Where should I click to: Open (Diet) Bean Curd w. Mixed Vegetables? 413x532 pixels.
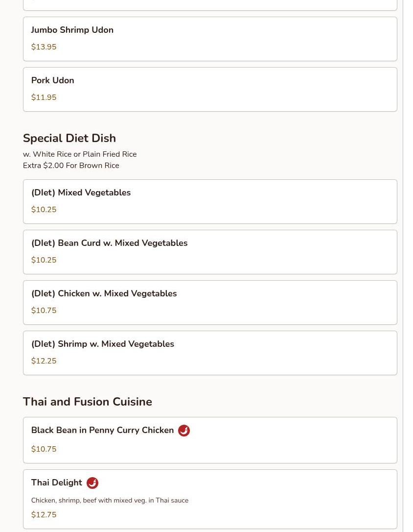pos(210,252)
